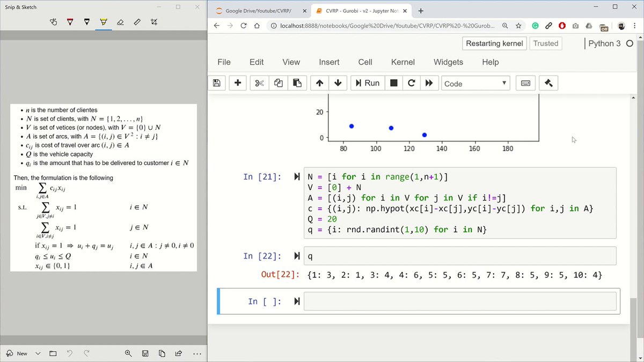The image size is (644, 362).
Task: Paste cells below in Jupyter toolbar
Action: 297,83
